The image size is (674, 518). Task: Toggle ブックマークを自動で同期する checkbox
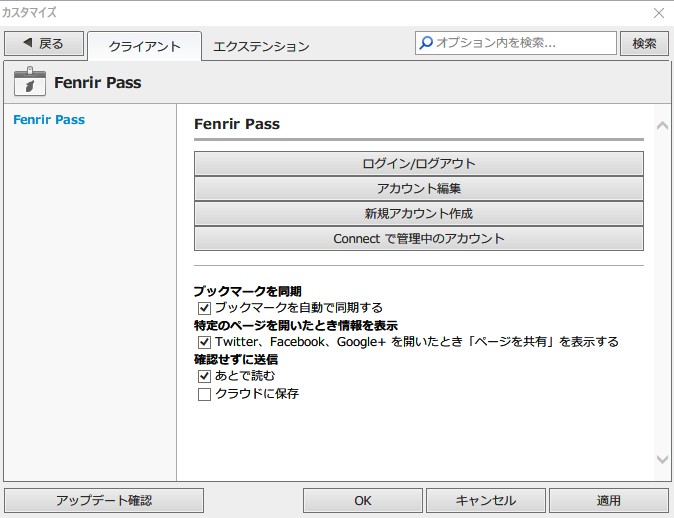[x=204, y=308]
